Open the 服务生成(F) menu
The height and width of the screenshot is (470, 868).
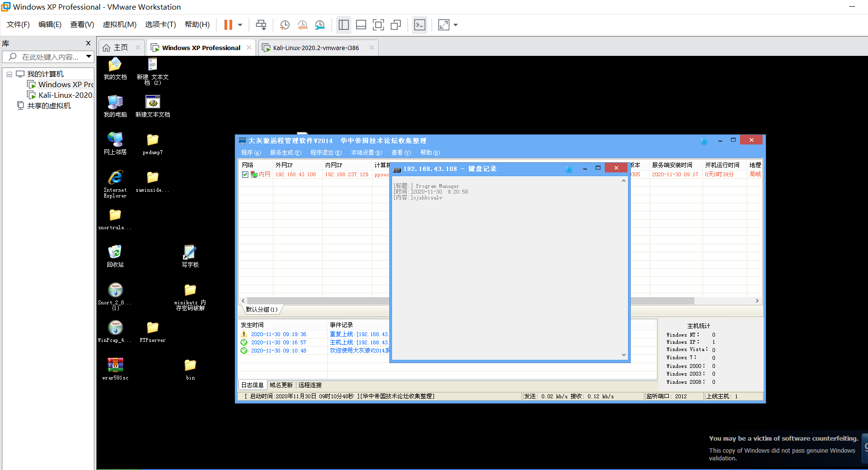coord(286,153)
